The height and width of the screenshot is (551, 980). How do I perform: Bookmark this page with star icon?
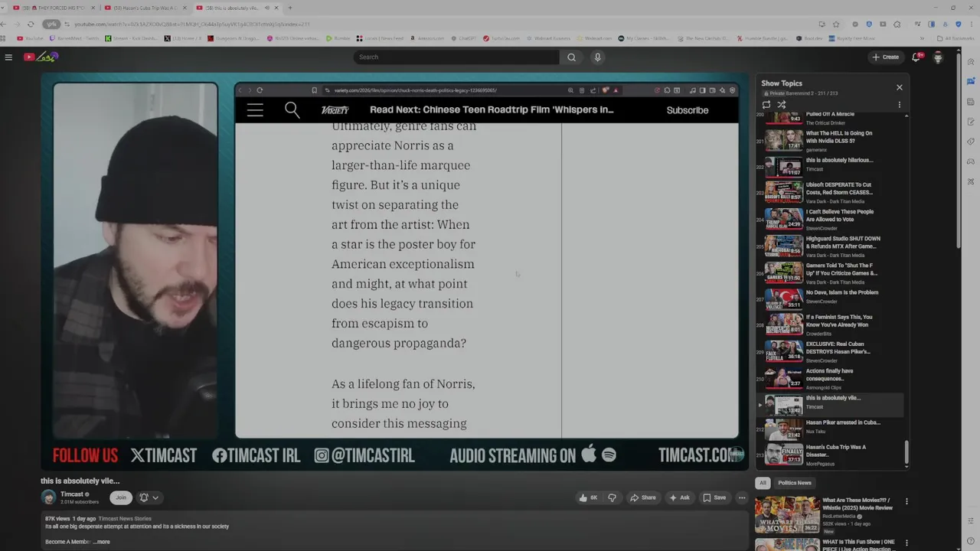tap(836, 24)
